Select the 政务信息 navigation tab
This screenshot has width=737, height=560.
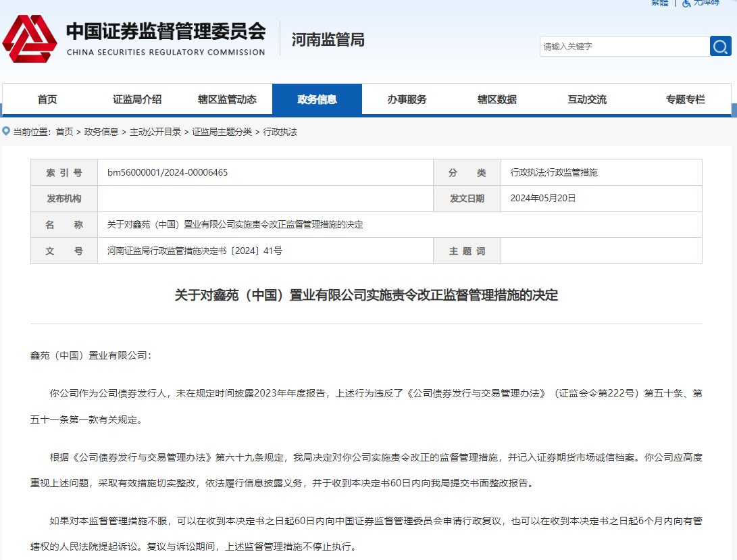click(317, 99)
